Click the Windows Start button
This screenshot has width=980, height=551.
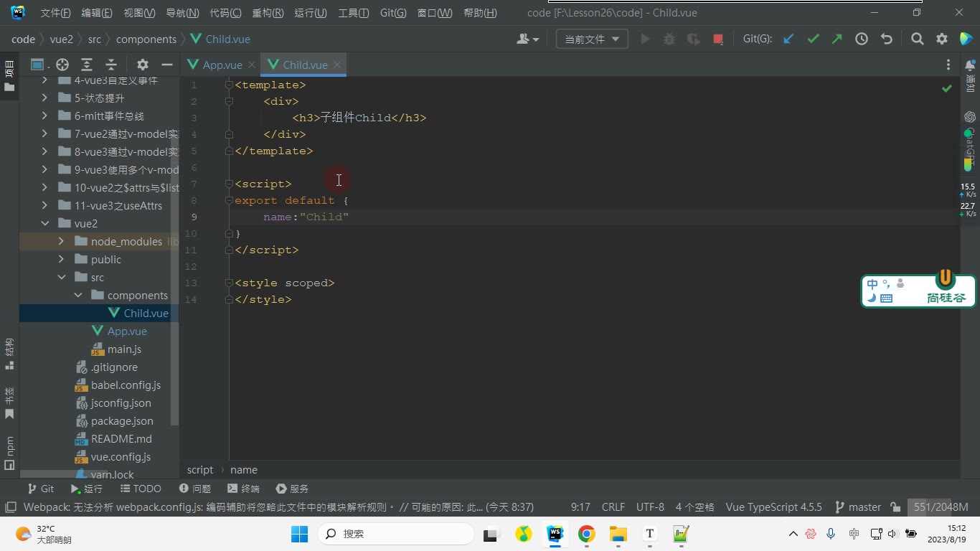(299, 534)
